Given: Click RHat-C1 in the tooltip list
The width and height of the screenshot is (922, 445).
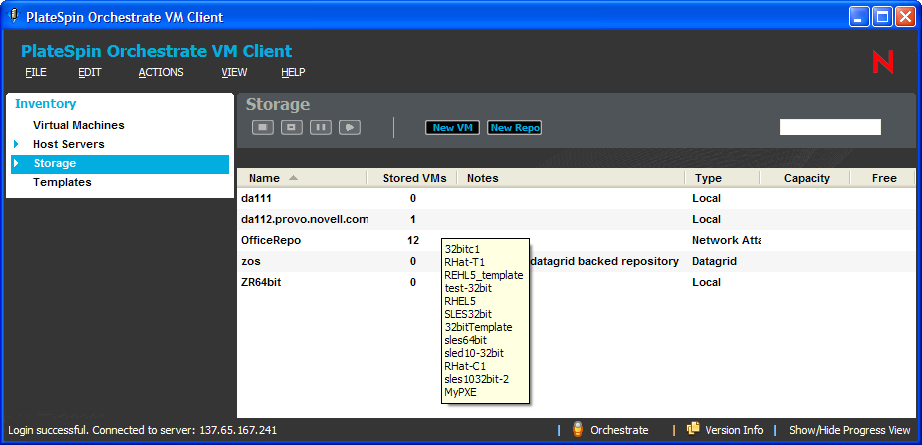Looking at the screenshot, I should (465, 366).
